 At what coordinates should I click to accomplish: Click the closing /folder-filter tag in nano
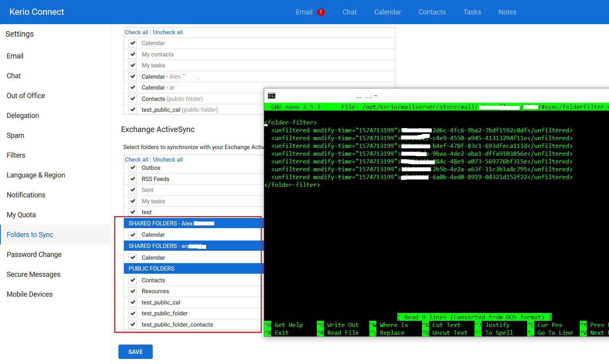click(292, 185)
